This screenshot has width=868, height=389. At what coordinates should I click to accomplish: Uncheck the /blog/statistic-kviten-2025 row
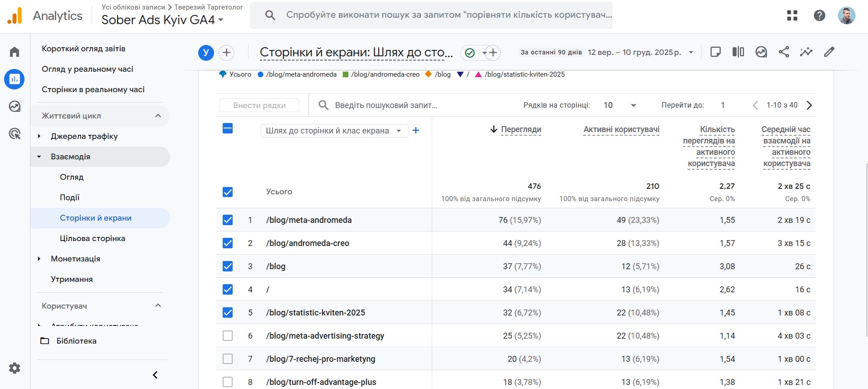(x=228, y=313)
